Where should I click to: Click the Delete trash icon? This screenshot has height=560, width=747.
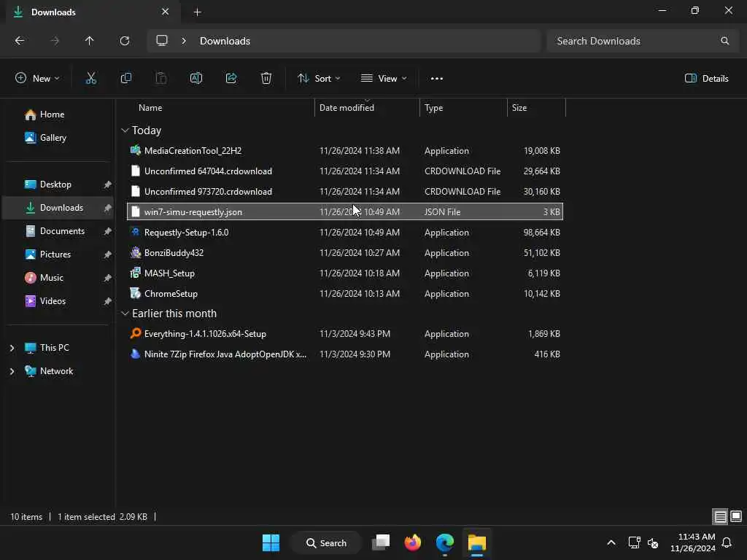[x=266, y=79]
